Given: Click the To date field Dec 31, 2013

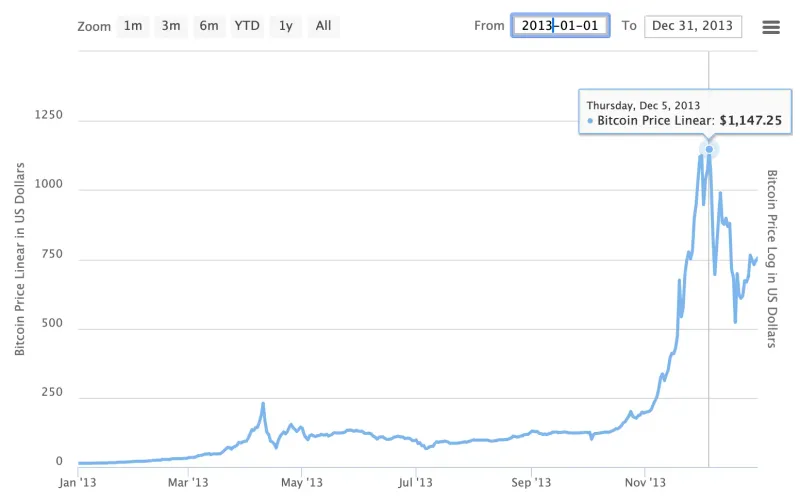Looking at the screenshot, I should [x=693, y=26].
